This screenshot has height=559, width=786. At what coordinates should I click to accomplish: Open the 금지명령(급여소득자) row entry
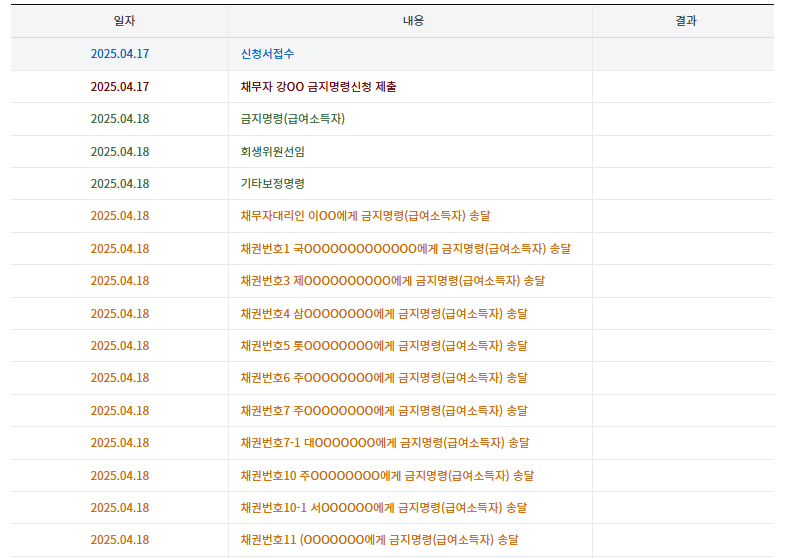click(293, 119)
